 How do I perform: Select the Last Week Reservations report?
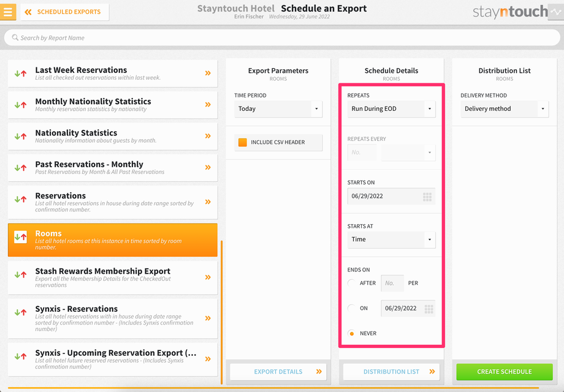click(113, 73)
